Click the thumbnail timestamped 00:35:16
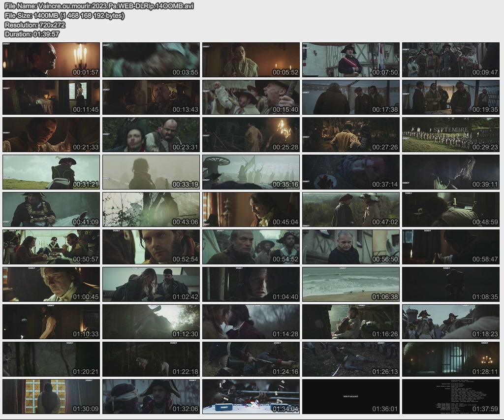 251,172
